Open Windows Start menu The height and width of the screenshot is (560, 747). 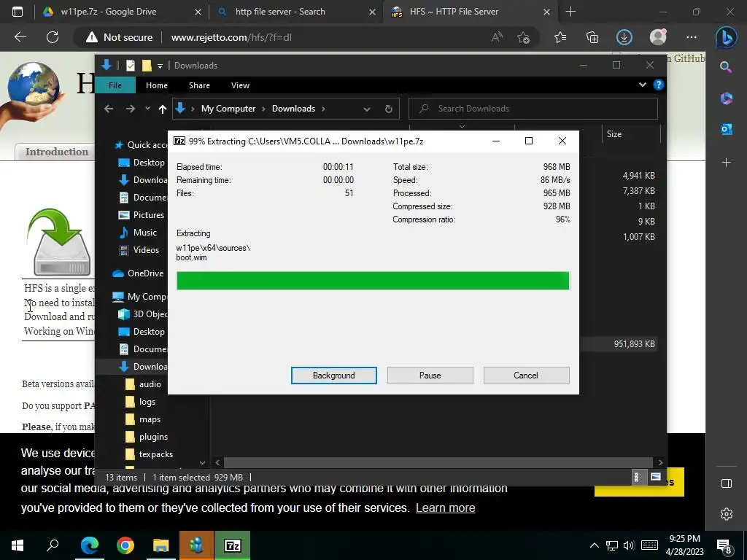18,545
